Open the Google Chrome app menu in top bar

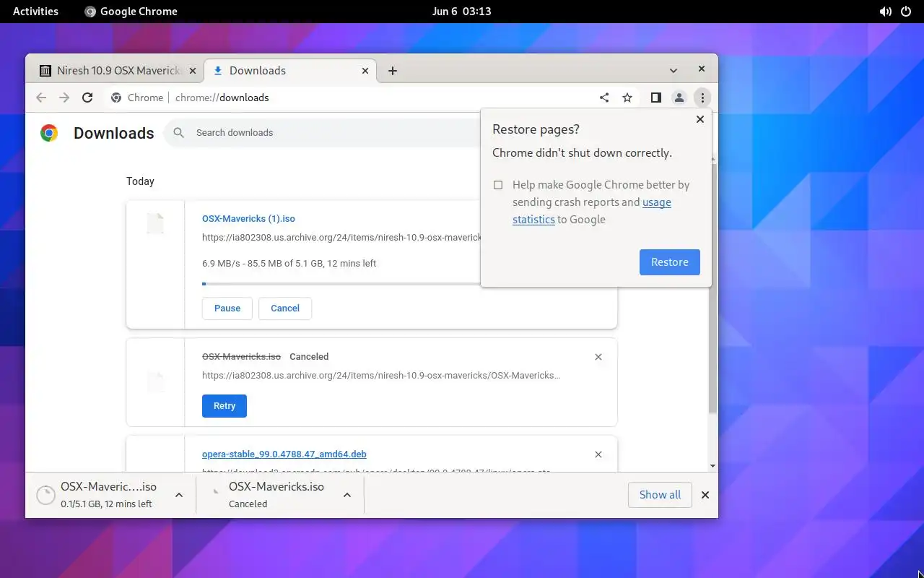coord(131,12)
